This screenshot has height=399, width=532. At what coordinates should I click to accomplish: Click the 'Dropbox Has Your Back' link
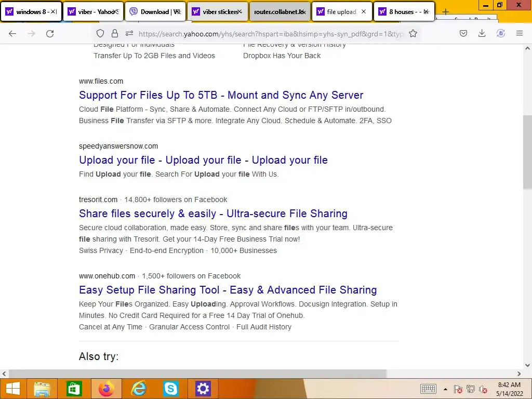pyautogui.click(x=282, y=56)
